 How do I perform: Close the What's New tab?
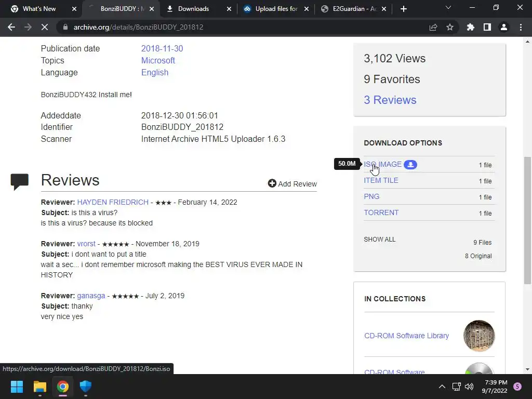tap(74, 9)
